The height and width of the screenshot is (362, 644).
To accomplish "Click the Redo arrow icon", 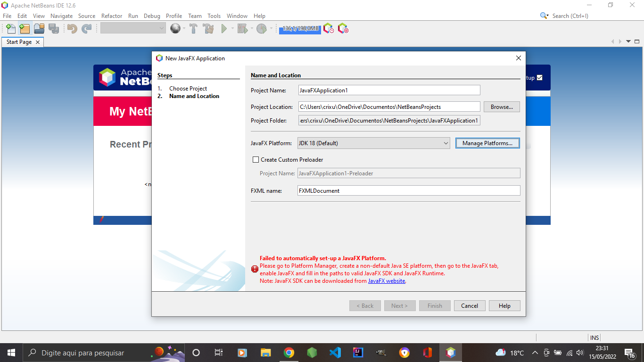I will point(86,29).
